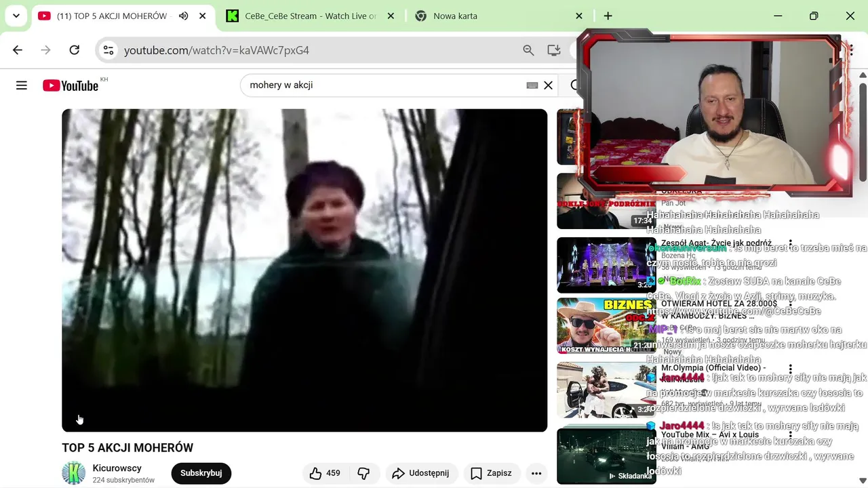The height and width of the screenshot is (488, 868).
Task: Subscribe with the Subskrybuj button
Action: [x=201, y=473]
